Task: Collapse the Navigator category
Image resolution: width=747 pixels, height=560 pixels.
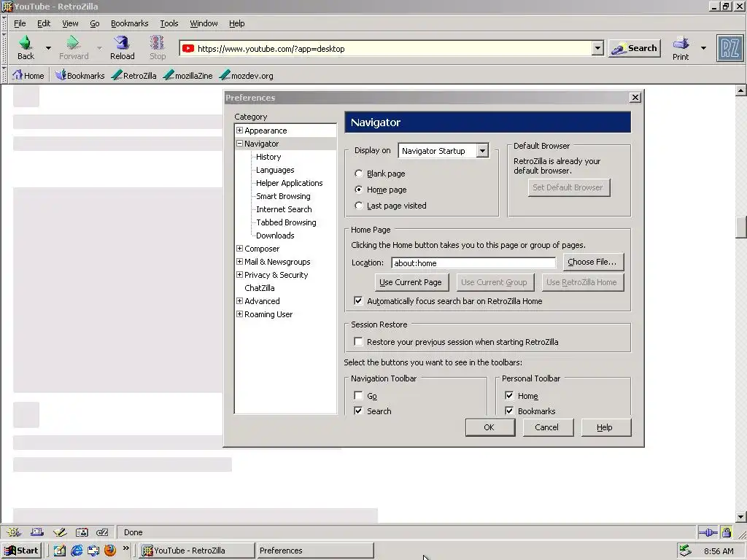Action: [239, 144]
